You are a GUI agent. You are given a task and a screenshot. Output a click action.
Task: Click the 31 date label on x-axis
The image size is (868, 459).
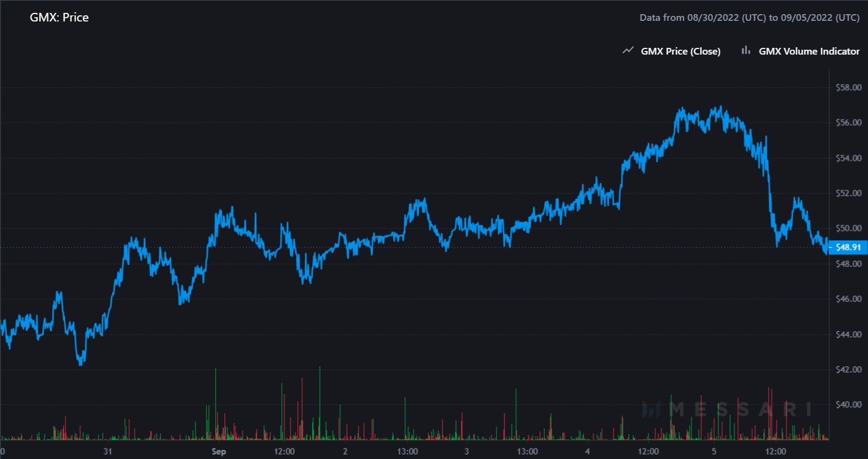[108, 452]
